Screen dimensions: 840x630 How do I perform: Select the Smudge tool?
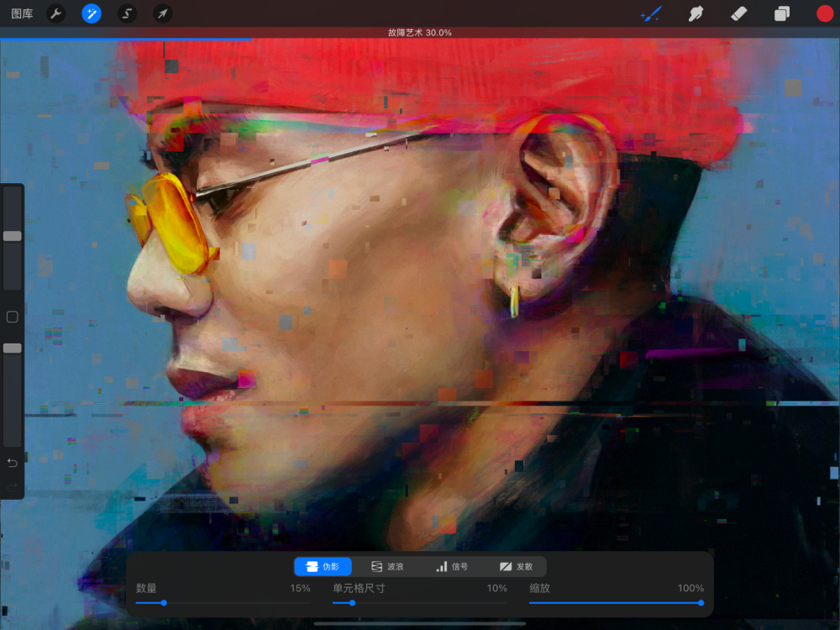pyautogui.click(x=696, y=13)
